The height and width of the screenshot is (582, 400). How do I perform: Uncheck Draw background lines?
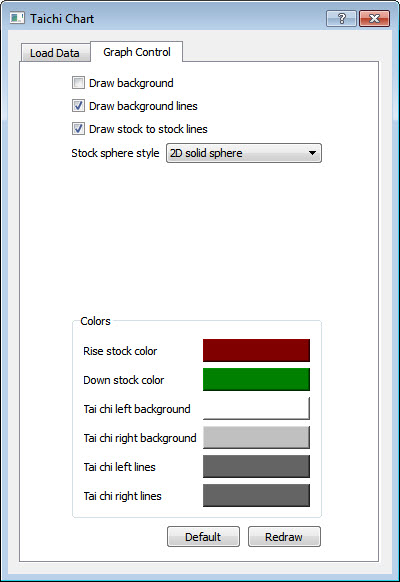[78, 106]
